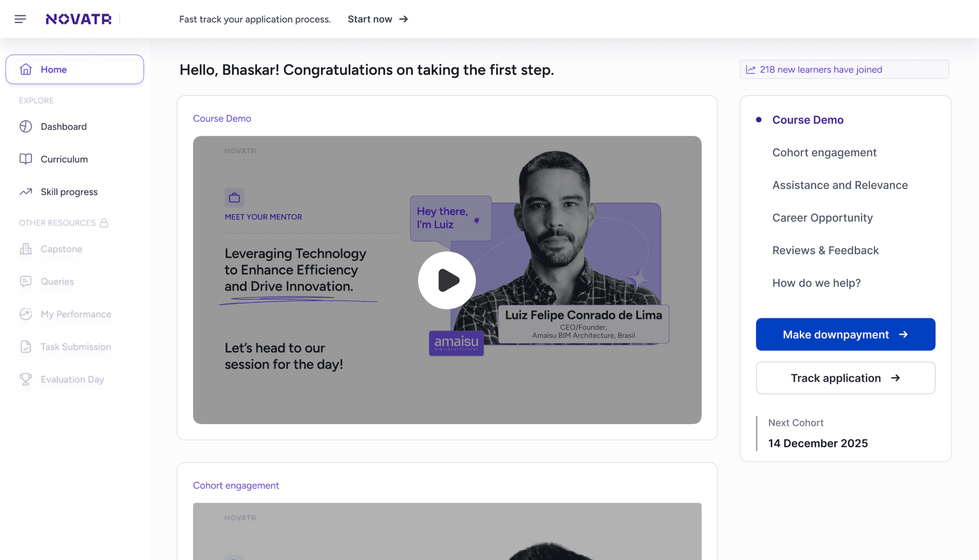This screenshot has width=979, height=560.
Task: Click the MEET YOUR MENTOR label in video
Action: (263, 217)
